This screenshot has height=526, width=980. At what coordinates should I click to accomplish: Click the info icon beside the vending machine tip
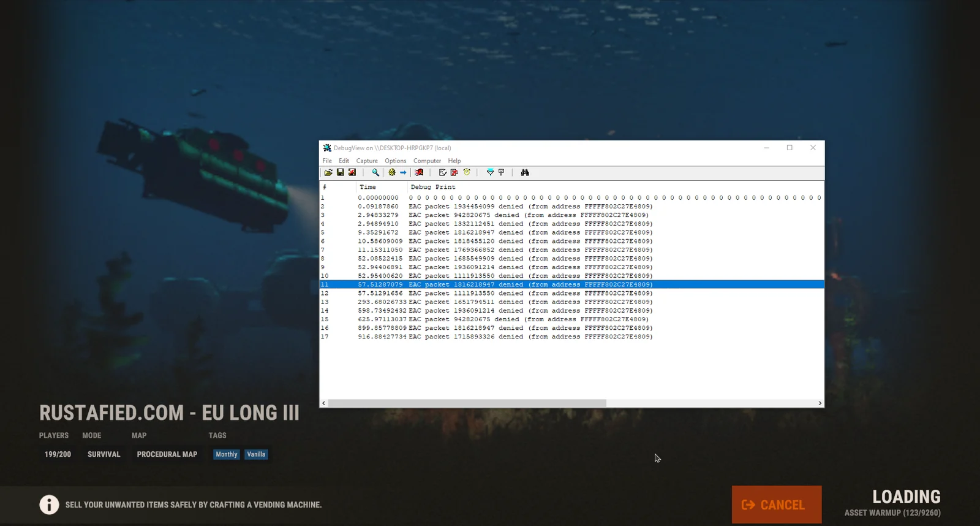pyautogui.click(x=49, y=505)
